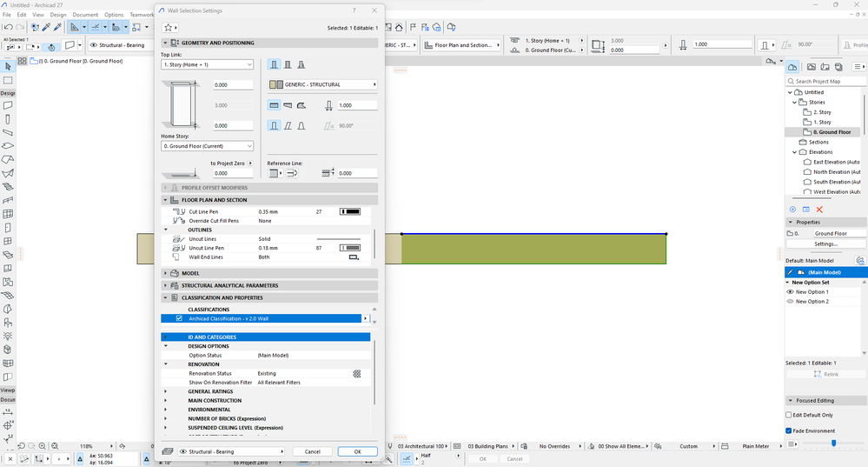
Task: Select the Slanted wall complexity icon
Action: 288,126
